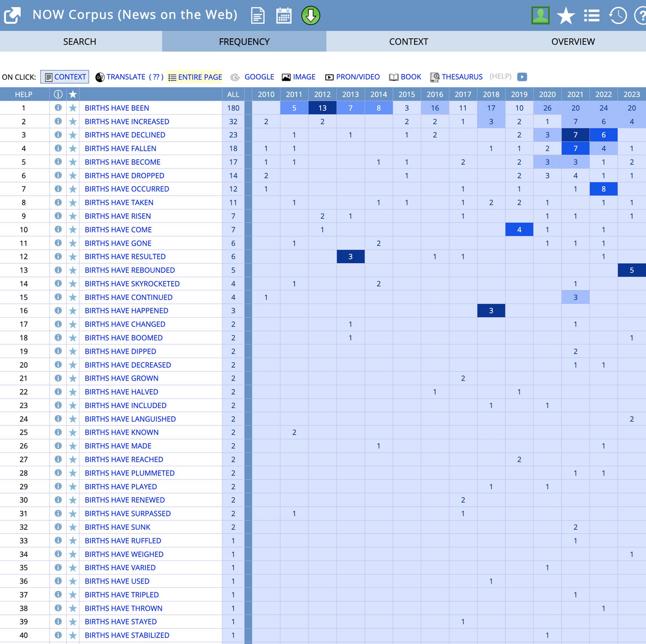Star the BIRTHS HAVE REBOUNDED row
Viewport: 646px width, 644px height.
(x=73, y=270)
